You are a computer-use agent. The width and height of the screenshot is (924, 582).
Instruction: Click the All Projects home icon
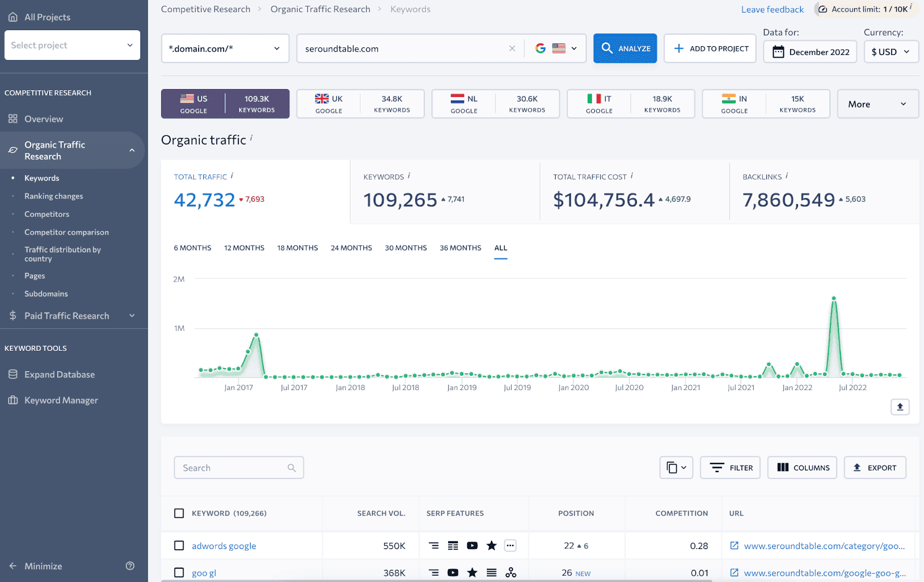(x=12, y=16)
